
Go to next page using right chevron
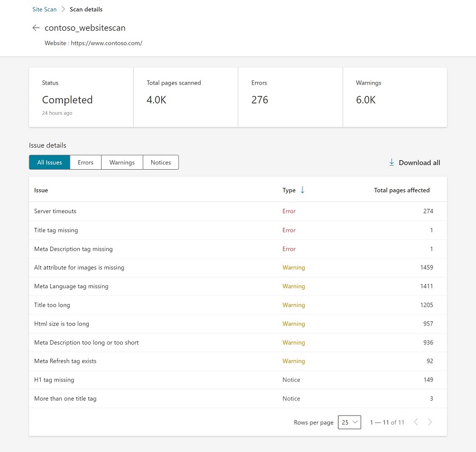click(430, 422)
